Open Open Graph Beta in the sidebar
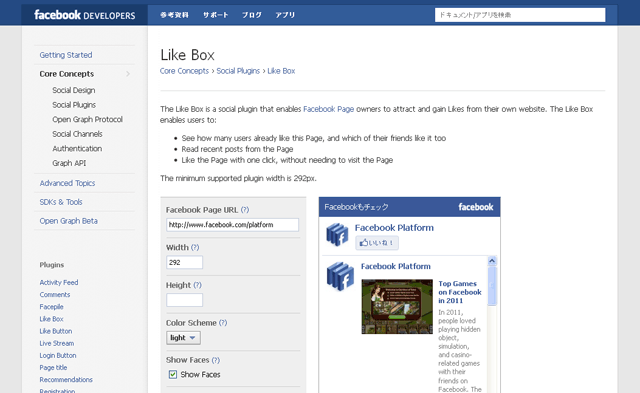Image resolution: width=640 pixels, height=393 pixels. (69, 221)
